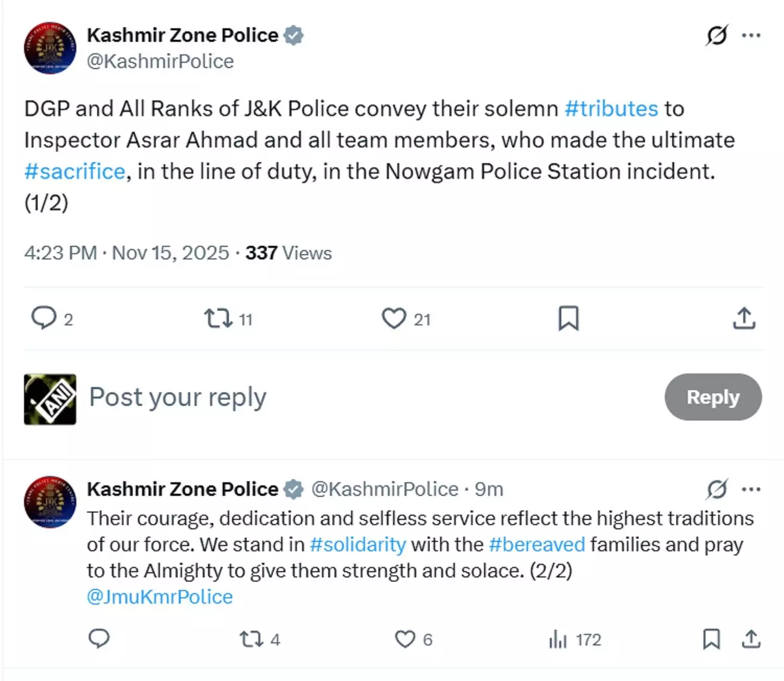This screenshot has width=784, height=681.
Task: Repost the main tribute post
Action: (x=218, y=318)
